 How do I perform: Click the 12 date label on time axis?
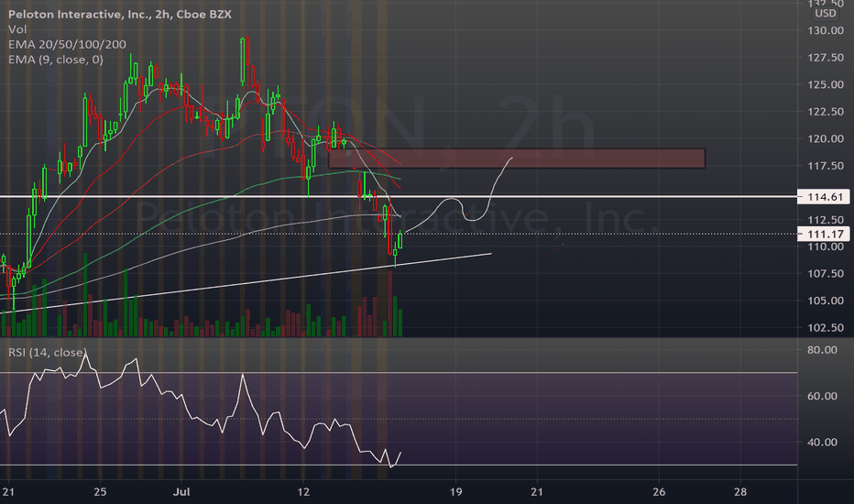[303, 492]
